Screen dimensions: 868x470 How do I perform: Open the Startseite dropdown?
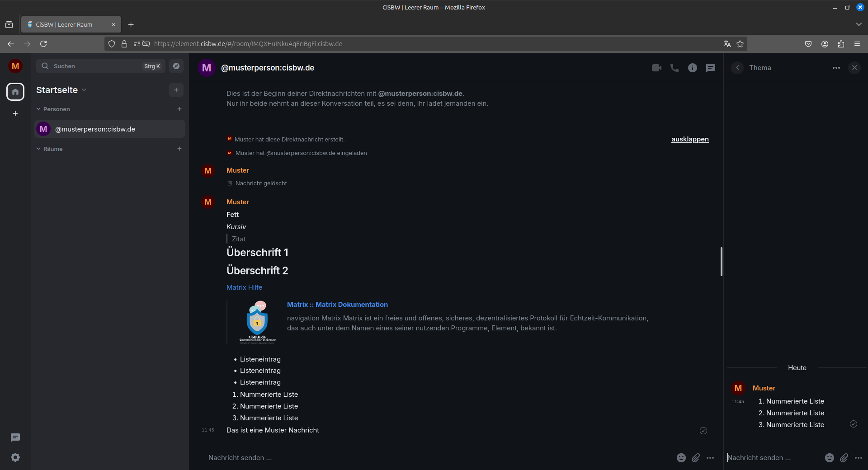coord(84,90)
